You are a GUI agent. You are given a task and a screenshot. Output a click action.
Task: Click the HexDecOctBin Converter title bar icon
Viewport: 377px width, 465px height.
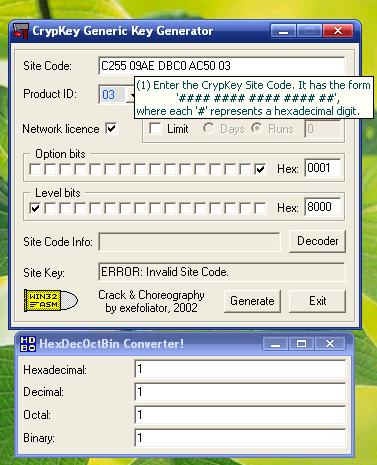(x=28, y=344)
